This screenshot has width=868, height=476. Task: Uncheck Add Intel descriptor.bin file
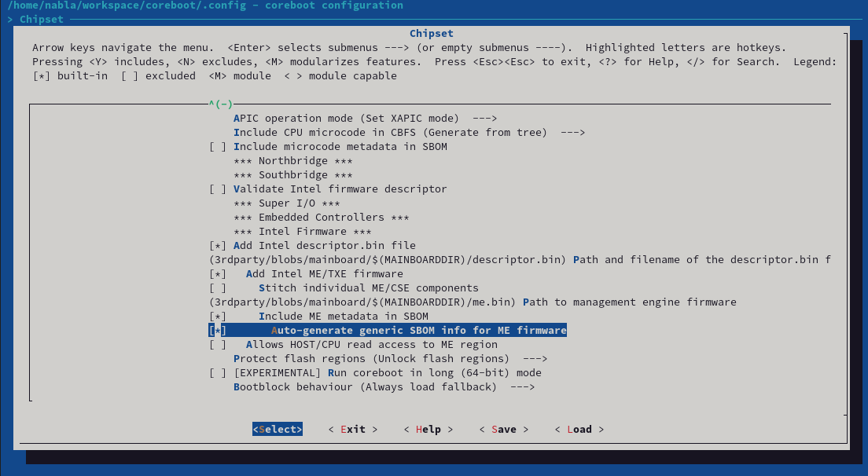[218, 246]
